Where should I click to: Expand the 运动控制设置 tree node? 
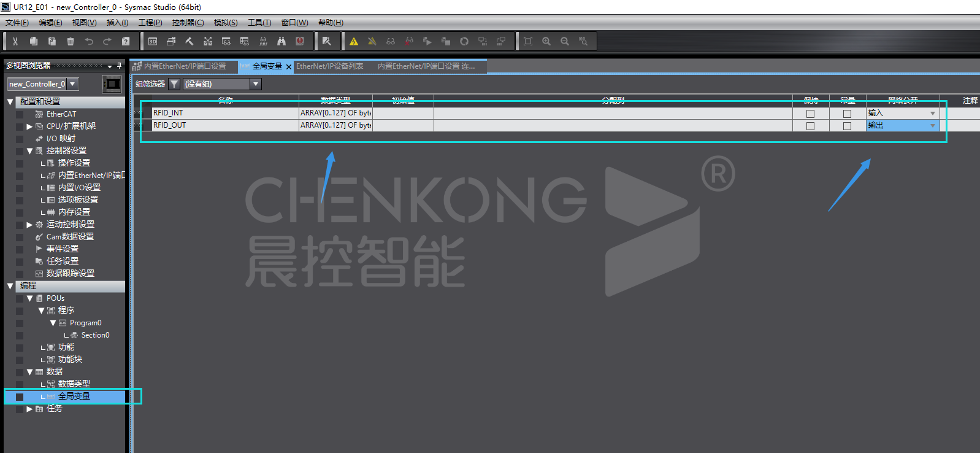[29, 225]
